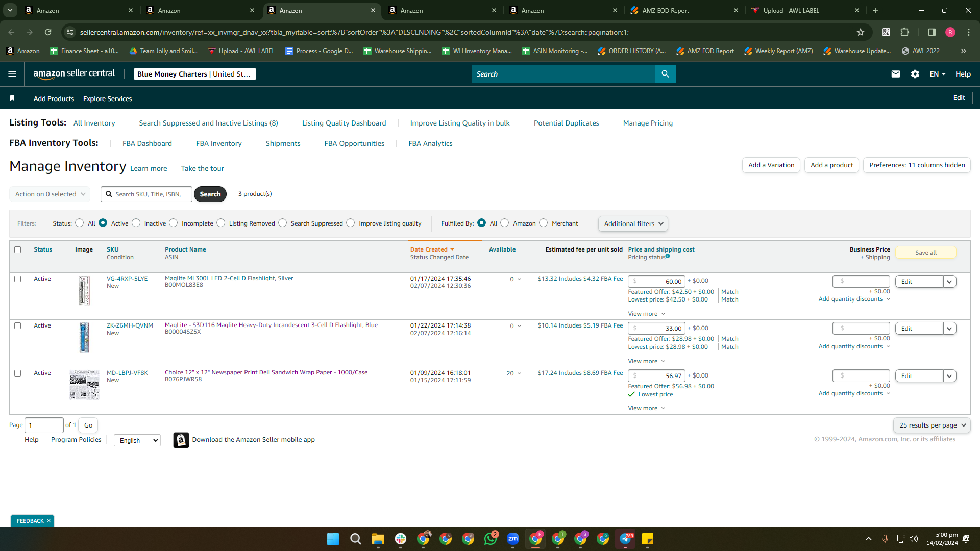Open the Shipments tool link
Viewport: 980px width, 551px height.
pos(283,143)
